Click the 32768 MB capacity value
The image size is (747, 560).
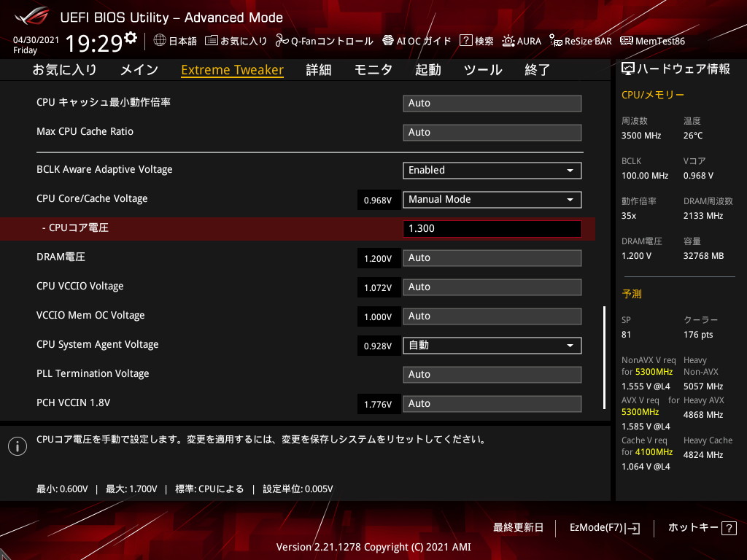(x=704, y=256)
